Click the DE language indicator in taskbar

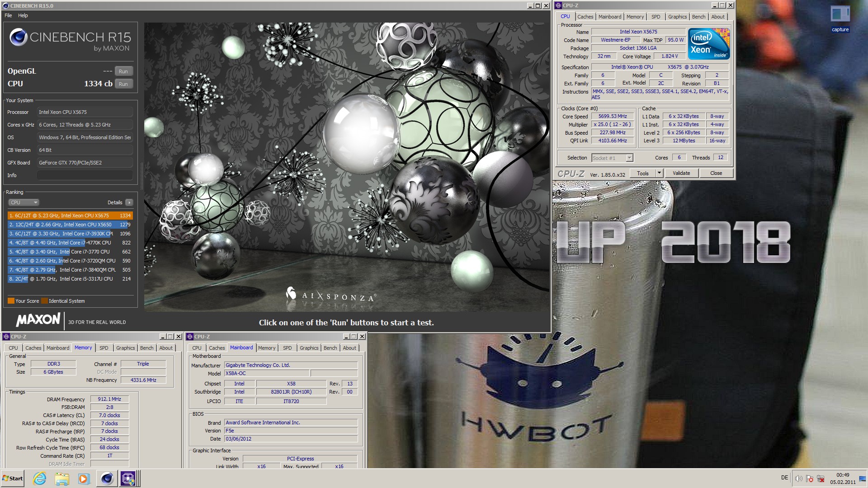click(784, 478)
